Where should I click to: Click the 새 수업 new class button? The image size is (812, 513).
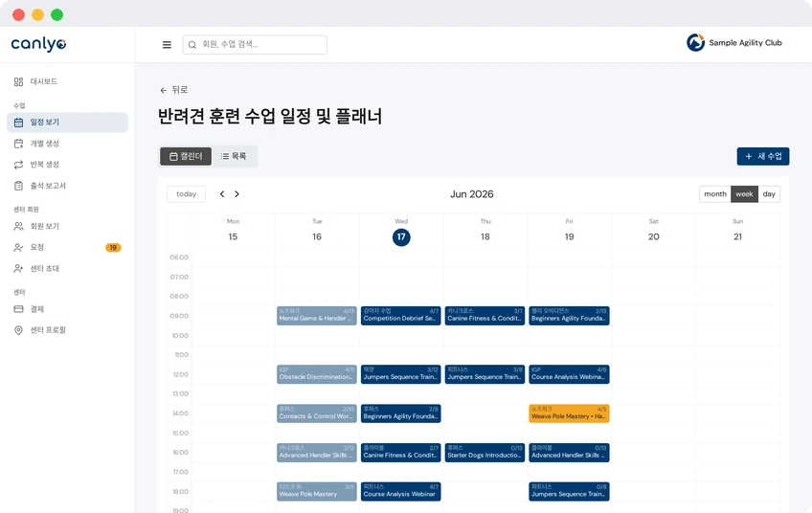click(763, 156)
